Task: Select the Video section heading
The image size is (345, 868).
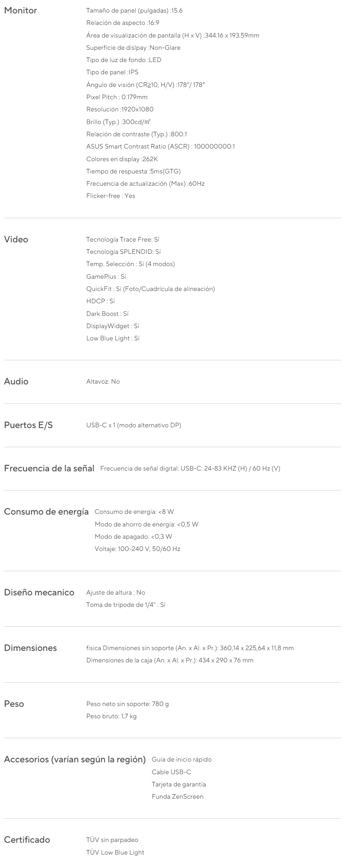Action: pos(16,240)
